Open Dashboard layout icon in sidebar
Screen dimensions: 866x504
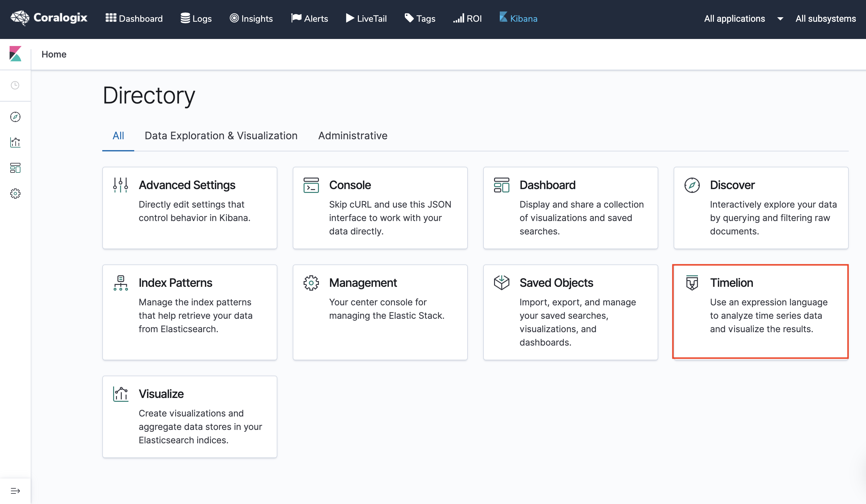[x=15, y=168]
